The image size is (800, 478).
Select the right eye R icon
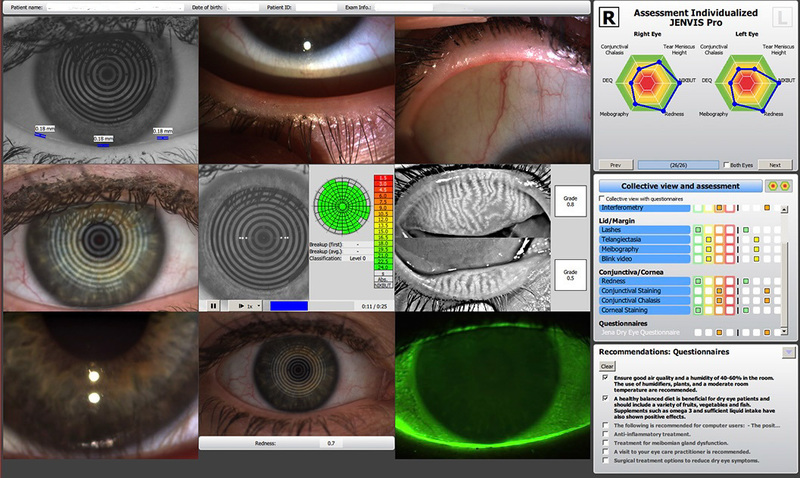click(610, 17)
